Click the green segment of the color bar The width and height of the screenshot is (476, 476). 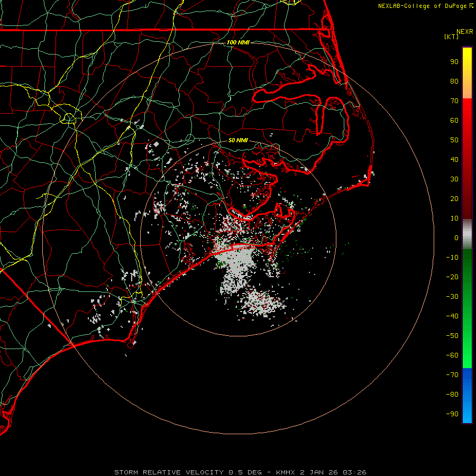(467, 308)
